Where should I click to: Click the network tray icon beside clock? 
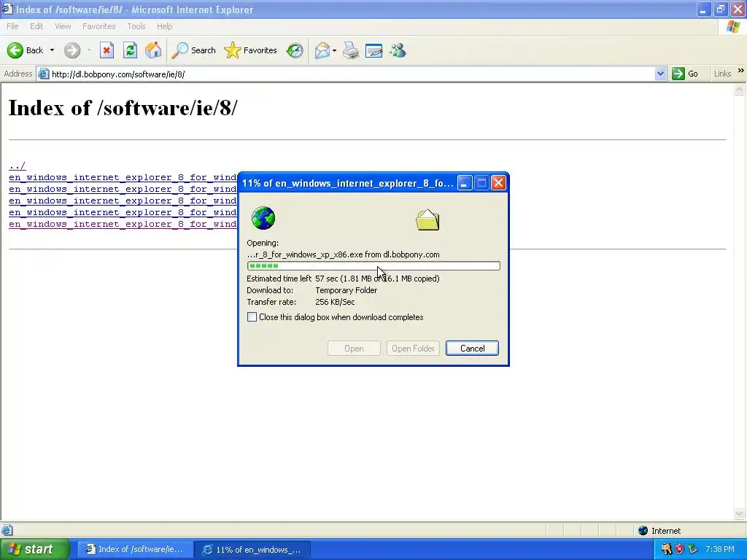point(693,549)
